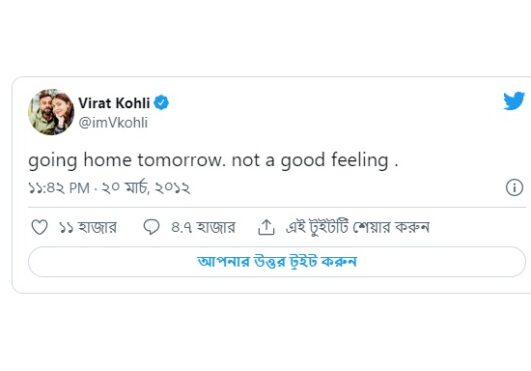Open the @imVkohli handle link
Image resolution: width=531 pixels, height=371 pixels.
click(x=113, y=123)
